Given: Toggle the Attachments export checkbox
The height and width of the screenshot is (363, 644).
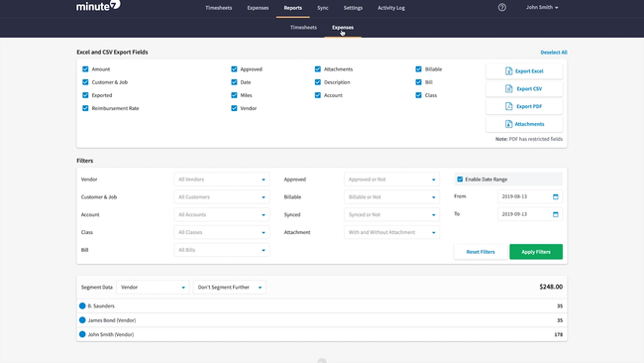Looking at the screenshot, I should [x=317, y=69].
